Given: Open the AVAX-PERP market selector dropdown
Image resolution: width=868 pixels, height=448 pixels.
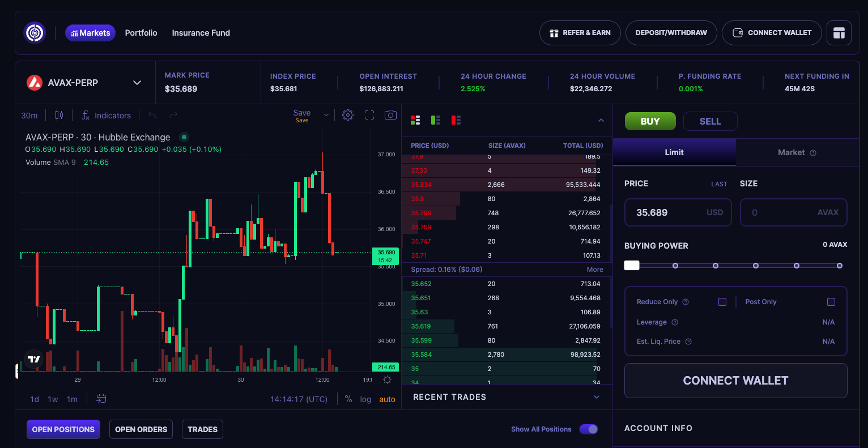Looking at the screenshot, I should pos(85,83).
